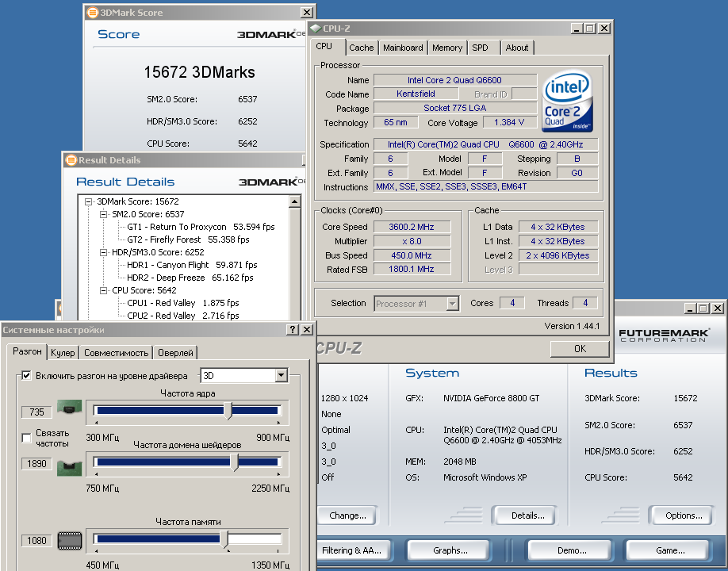Toggle the link frequencies checkbox
The image size is (728, 571).
26,437
